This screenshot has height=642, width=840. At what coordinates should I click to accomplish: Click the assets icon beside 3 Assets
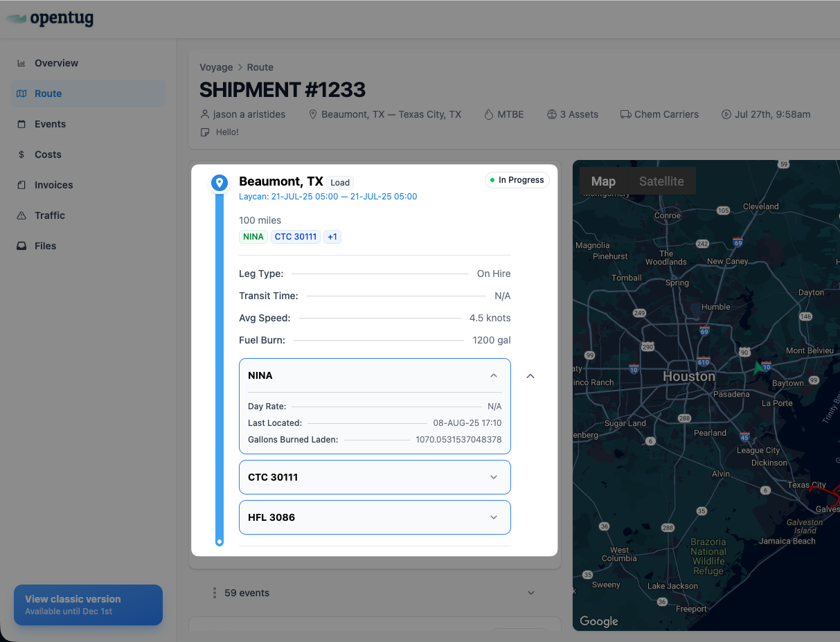coord(552,114)
